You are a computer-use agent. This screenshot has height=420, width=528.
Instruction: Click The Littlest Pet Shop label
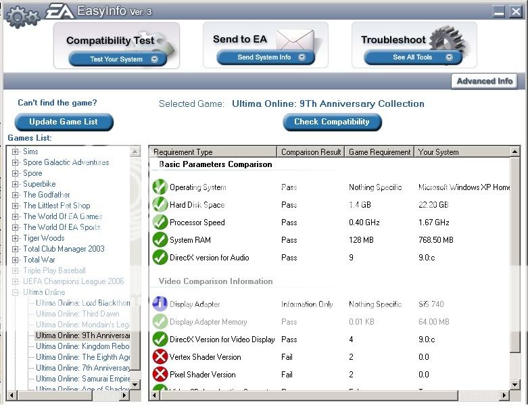click(x=57, y=206)
